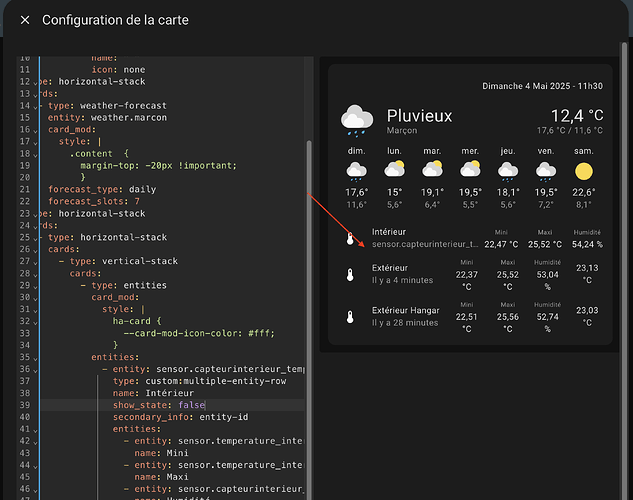Select the mar. partly cloudy forecast icon
This screenshot has height=500, width=633.
432,169
